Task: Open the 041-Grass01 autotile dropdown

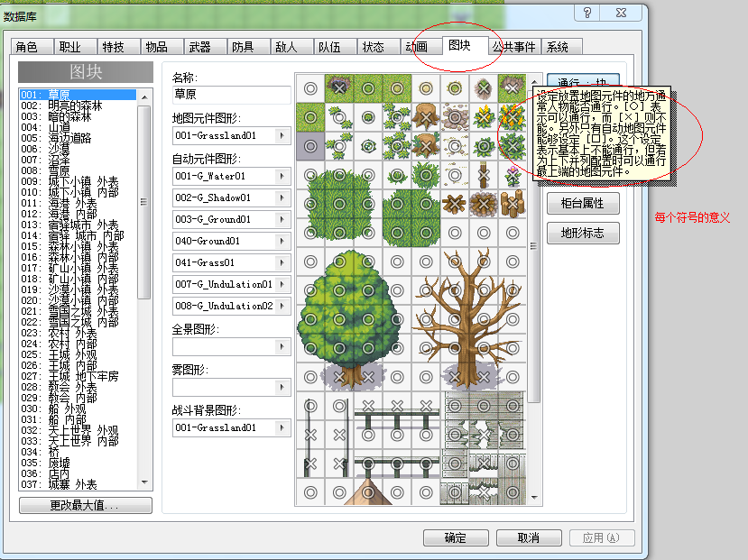Action: 282,262
